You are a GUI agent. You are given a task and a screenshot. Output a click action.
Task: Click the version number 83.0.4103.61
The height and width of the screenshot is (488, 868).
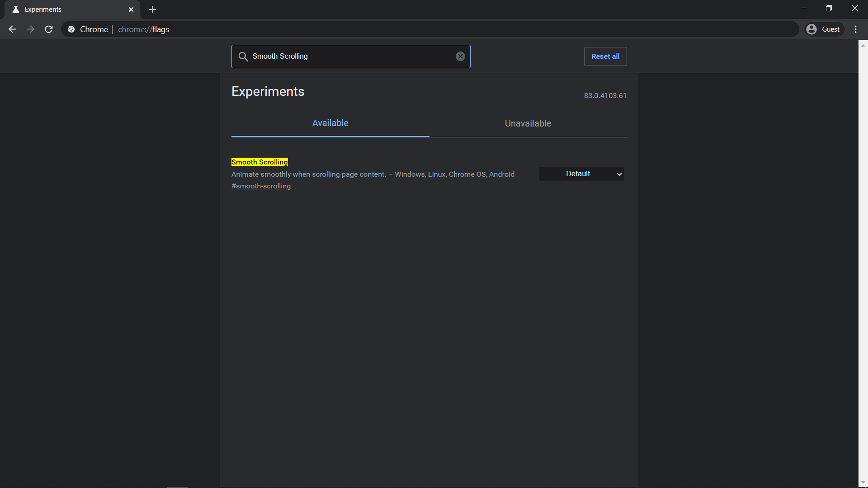[x=605, y=96]
